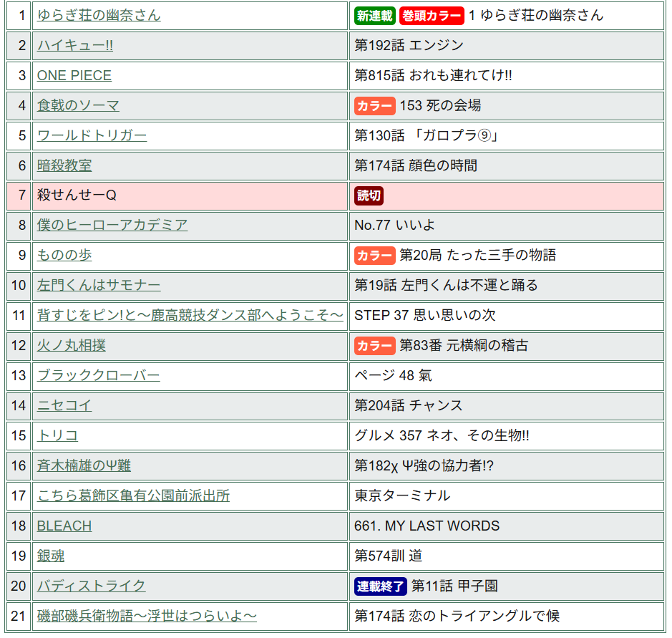Open the ニセコイ link
Viewport: 672px width, 638px height.
coord(64,405)
